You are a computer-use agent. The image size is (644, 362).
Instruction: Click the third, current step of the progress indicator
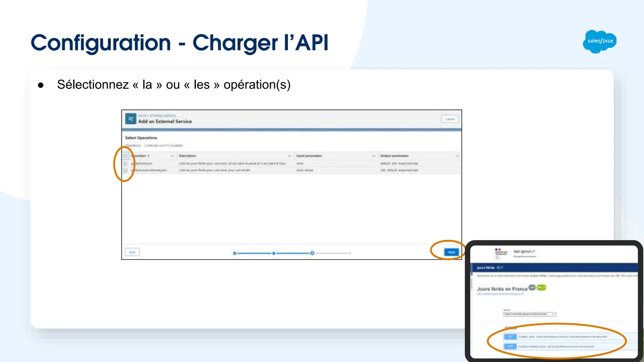312,253
